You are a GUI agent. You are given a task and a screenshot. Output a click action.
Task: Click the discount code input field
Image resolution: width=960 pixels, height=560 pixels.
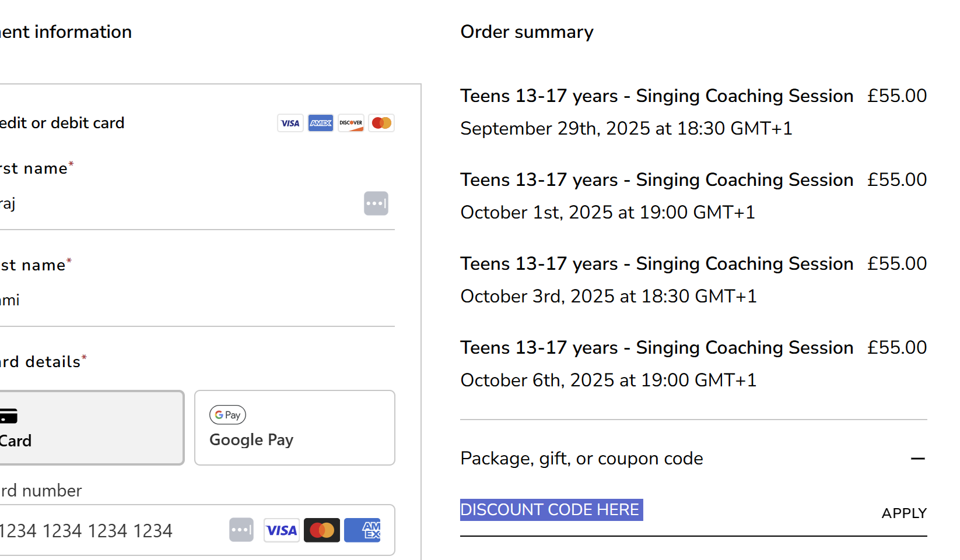tap(665, 510)
